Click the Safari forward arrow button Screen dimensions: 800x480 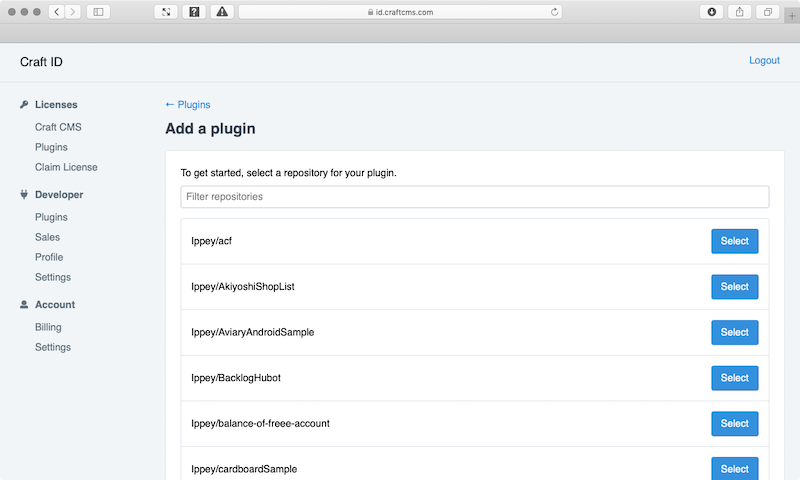(x=73, y=12)
